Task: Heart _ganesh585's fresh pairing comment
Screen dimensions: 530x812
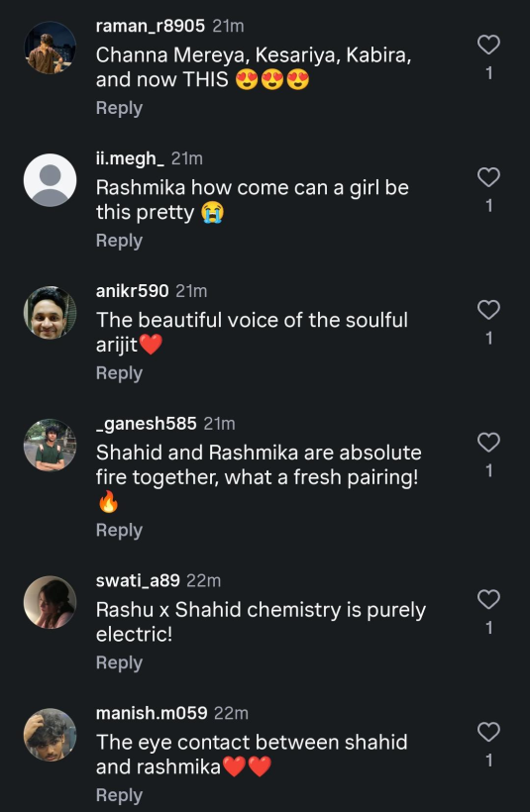Action: tap(488, 443)
